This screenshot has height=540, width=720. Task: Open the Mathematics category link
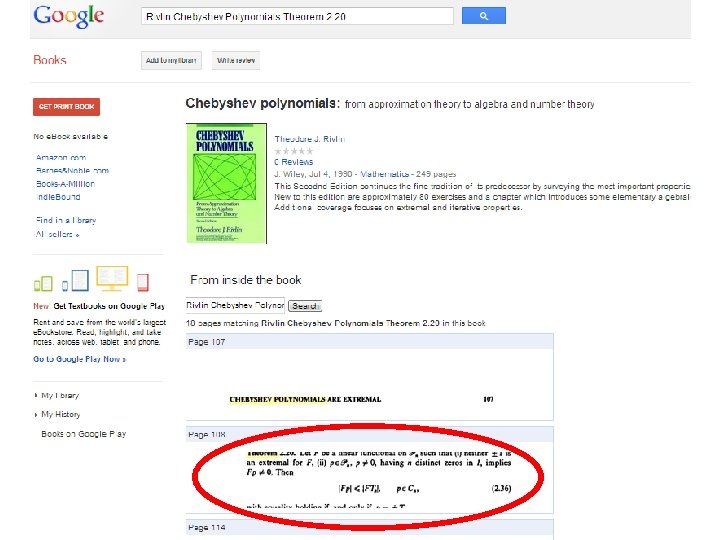385,174
